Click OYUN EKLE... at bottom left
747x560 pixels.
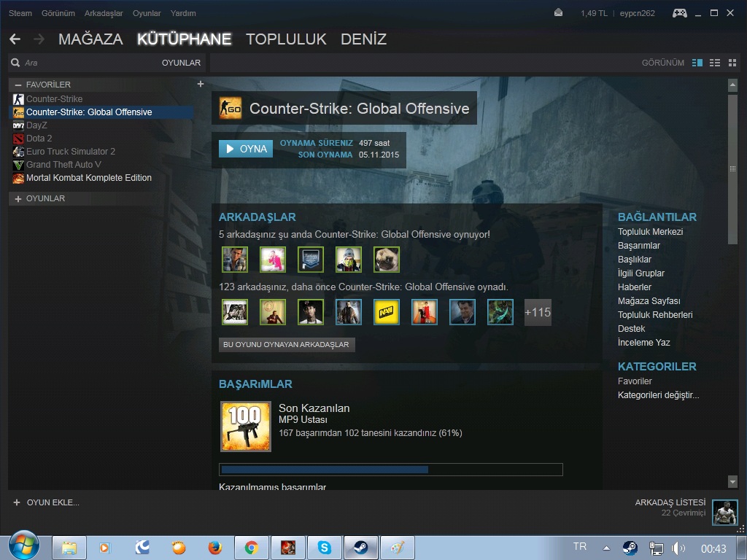coord(46,502)
